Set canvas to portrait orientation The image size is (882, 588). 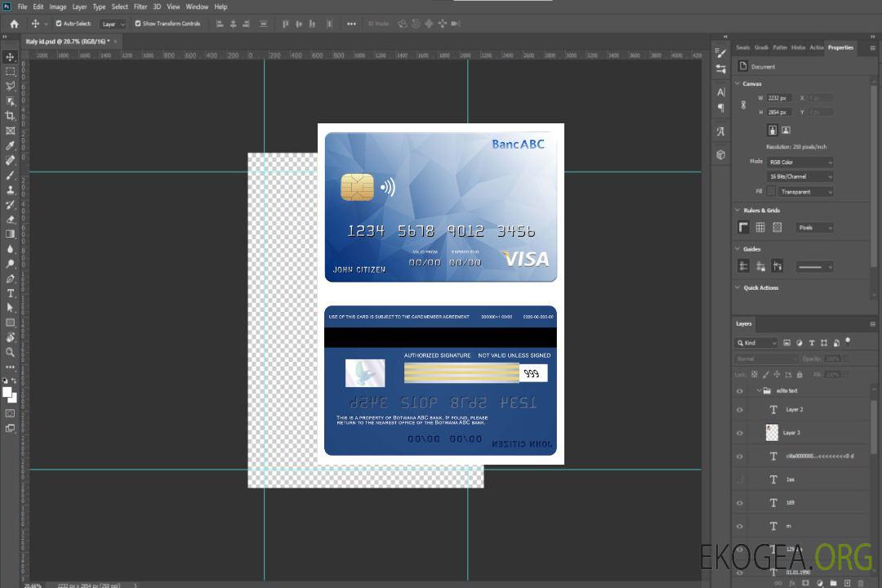coord(773,131)
